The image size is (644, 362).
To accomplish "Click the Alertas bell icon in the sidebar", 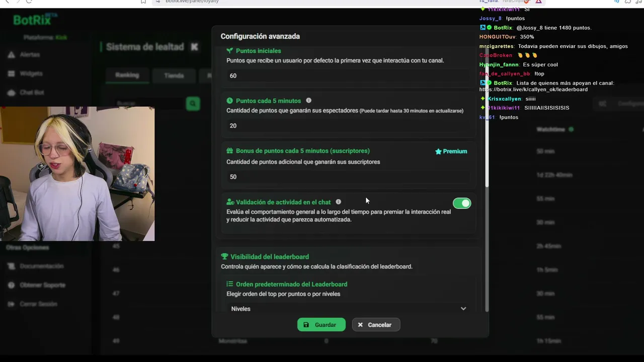I will coord(11,54).
